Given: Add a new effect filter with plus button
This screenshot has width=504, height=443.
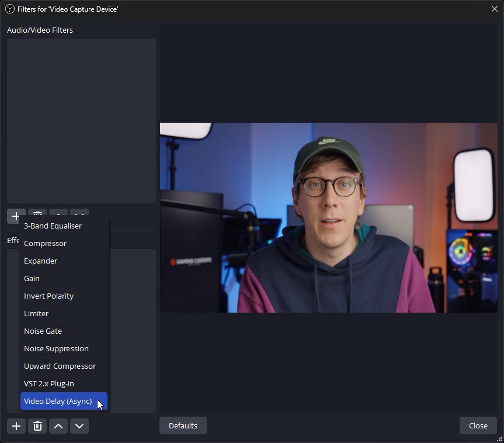Looking at the screenshot, I should pos(16,426).
